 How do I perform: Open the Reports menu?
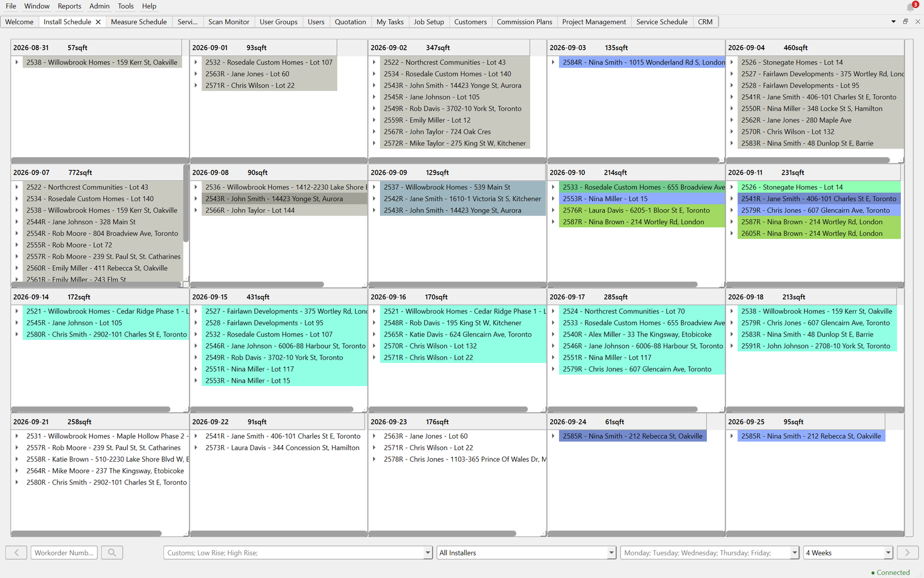pyautogui.click(x=70, y=6)
